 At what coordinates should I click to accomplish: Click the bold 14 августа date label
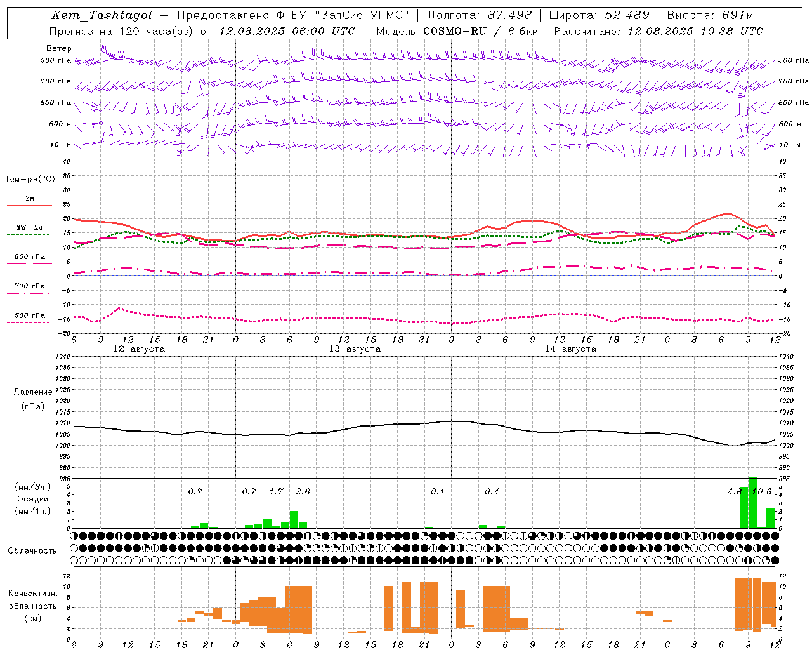(x=570, y=349)
